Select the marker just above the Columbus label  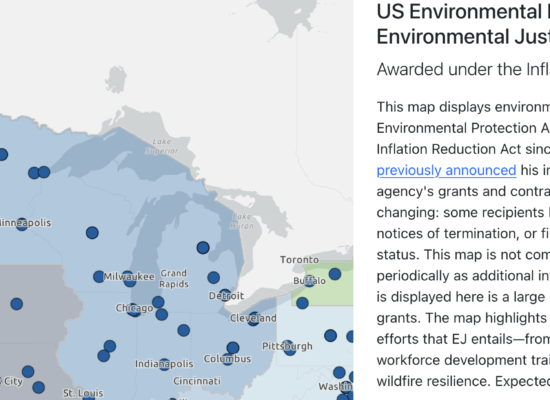[233, 348]
